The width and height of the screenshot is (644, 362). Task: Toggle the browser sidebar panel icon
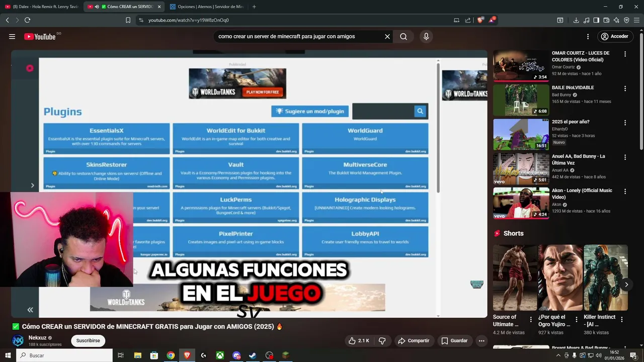[x=596, y=20]
